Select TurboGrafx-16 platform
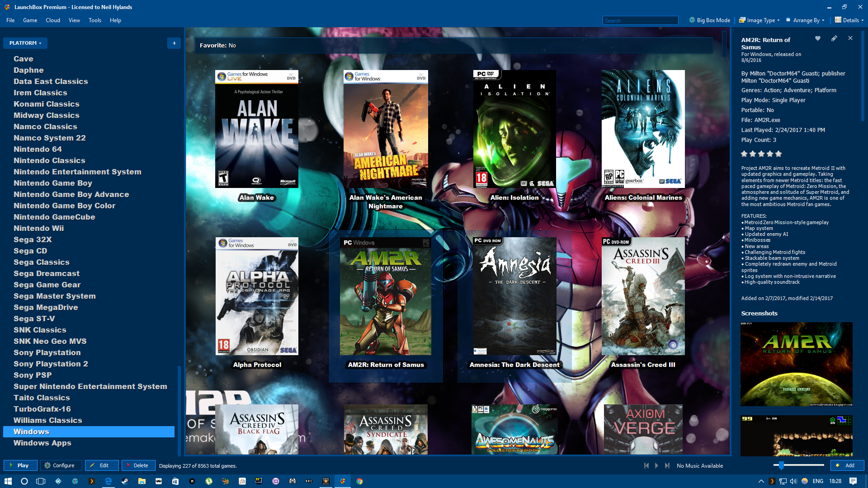868x488 pixels. [x=42, y=409]
